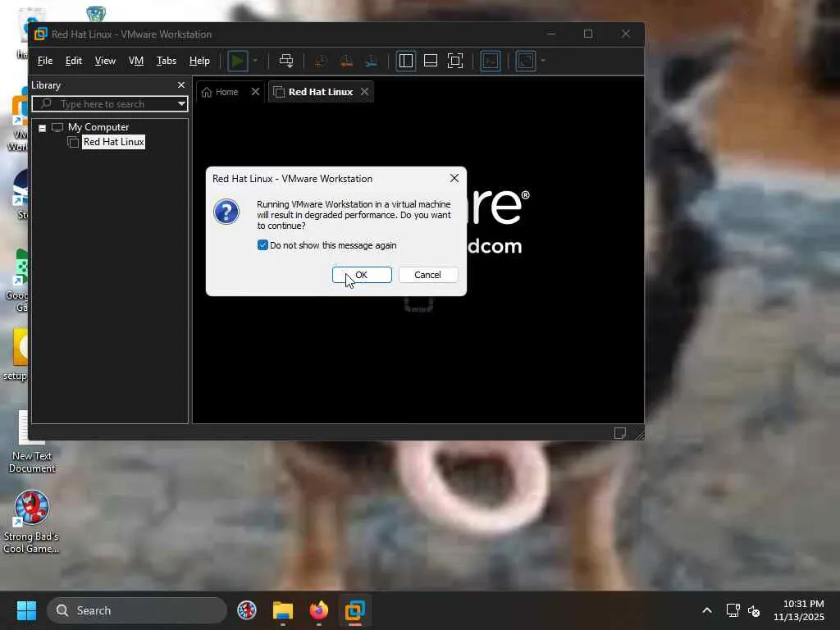The height and width of the screenshot is (630, 840).
Task: Open the stretch display dropdown arrow
Action: [x=543, y=61]
